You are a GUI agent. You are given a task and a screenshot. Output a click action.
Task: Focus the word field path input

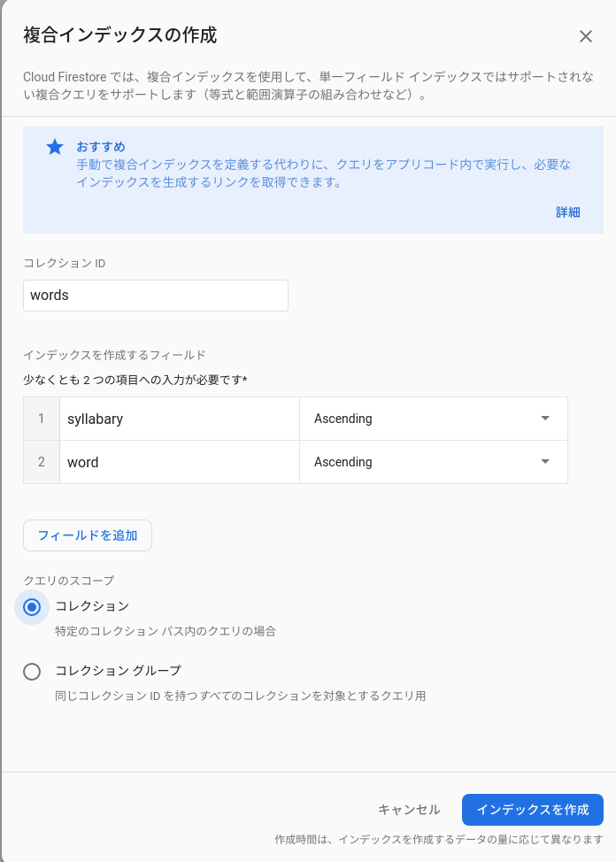pos(180,462)
